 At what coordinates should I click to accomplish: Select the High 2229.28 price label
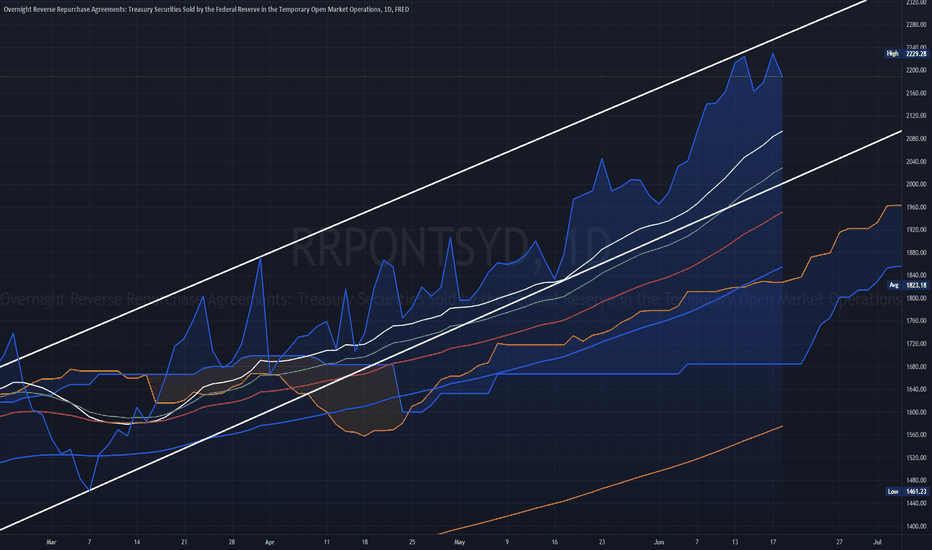[907, 54]
